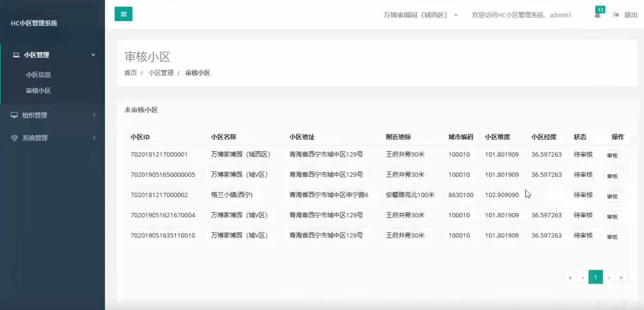This screenshot has width=644, height=310.
Task: Click the 首页 breadcrumb link
Action: point(130,73)
